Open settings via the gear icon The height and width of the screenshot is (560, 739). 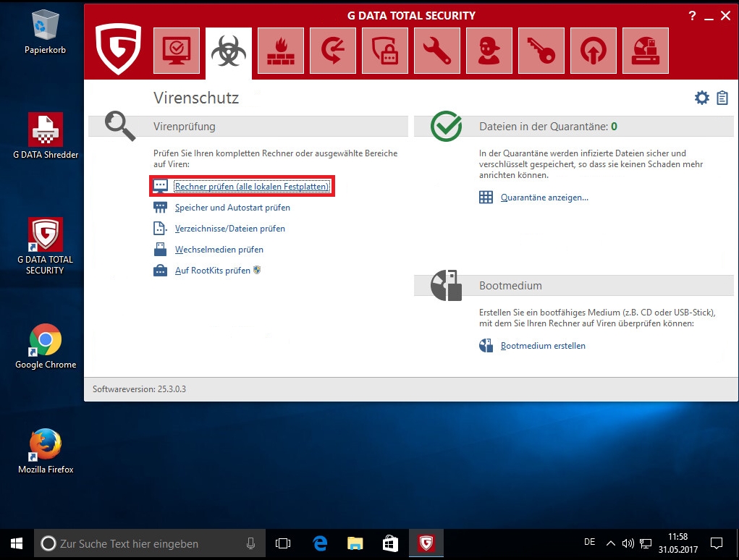pyautogui.click(x=702, y=98)
